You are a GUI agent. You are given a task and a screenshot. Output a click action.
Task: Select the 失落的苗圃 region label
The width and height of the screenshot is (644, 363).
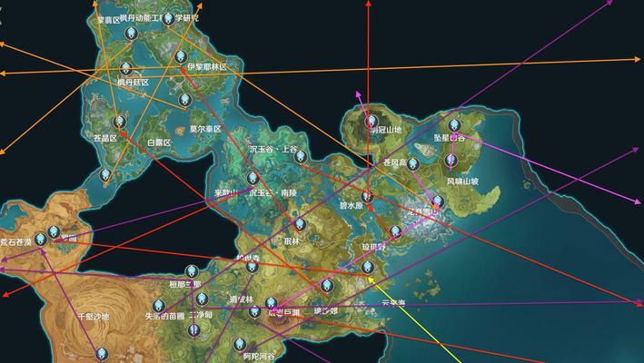tap(164, 317)
